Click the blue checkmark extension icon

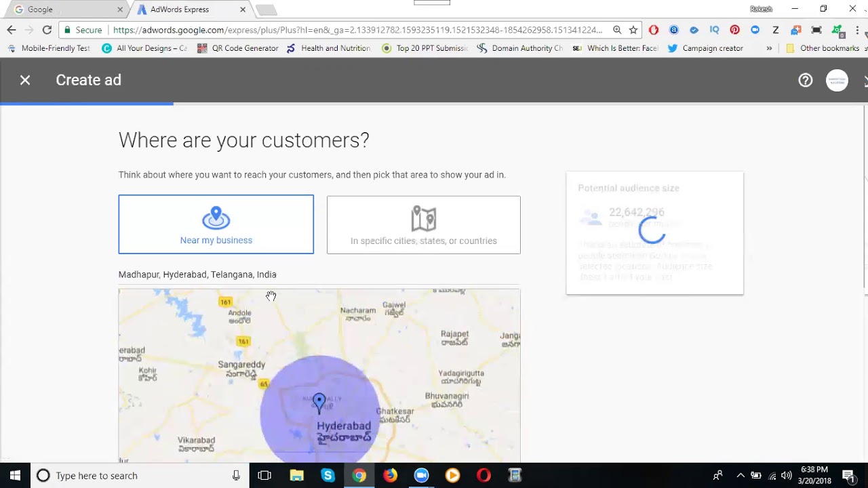(x=694, y=30)
